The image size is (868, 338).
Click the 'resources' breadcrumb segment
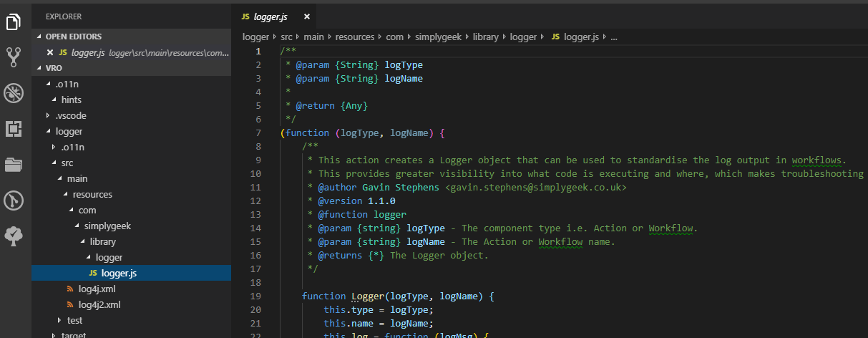coord(355,37)
